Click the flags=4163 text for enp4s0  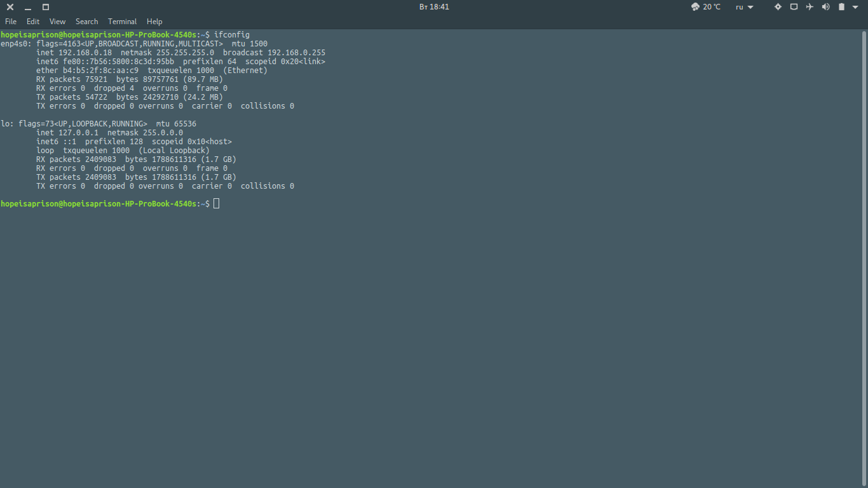click(x=58, y=43)
